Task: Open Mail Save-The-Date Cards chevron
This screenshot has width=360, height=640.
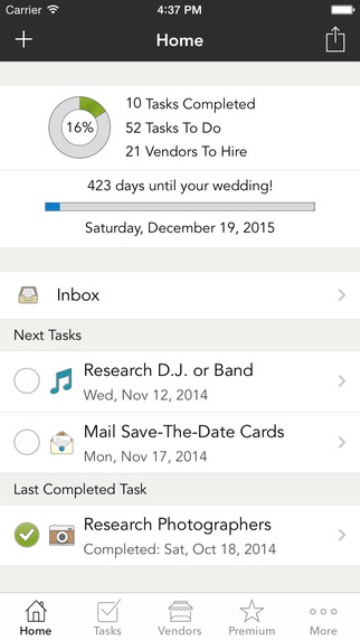Action: click(342, 442)
